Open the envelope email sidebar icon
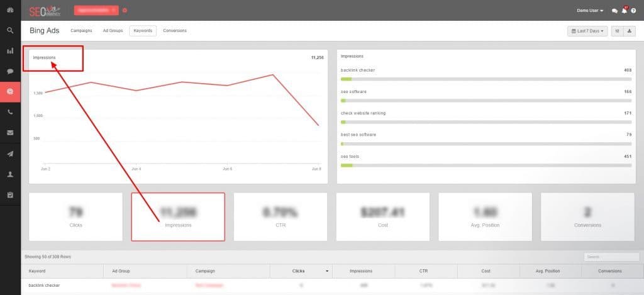 point(10,132)
